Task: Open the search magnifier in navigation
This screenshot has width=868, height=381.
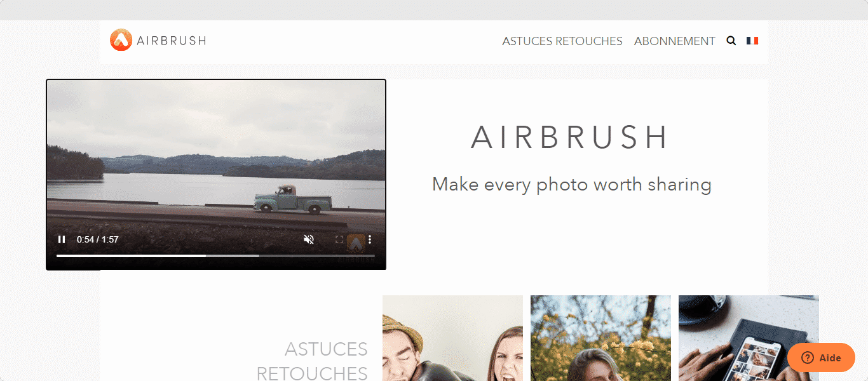Action: tap(731, 41)
